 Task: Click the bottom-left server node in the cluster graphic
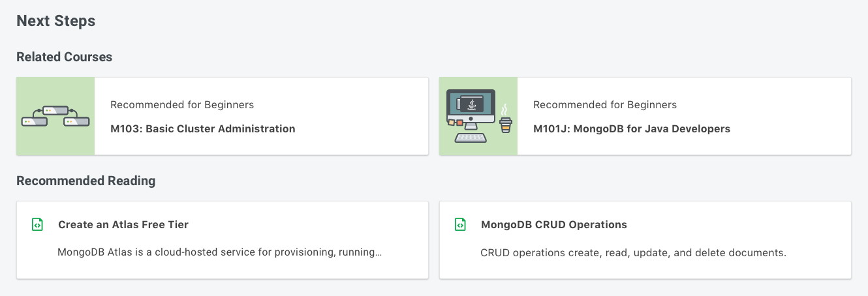[34, 121]
